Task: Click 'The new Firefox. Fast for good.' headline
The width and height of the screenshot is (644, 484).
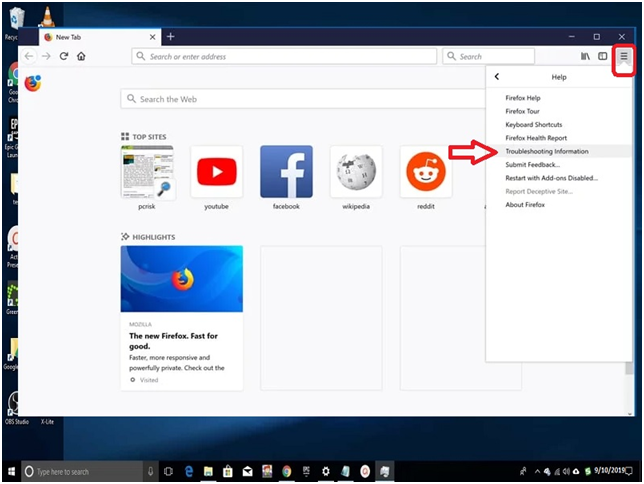Action: 173,341
